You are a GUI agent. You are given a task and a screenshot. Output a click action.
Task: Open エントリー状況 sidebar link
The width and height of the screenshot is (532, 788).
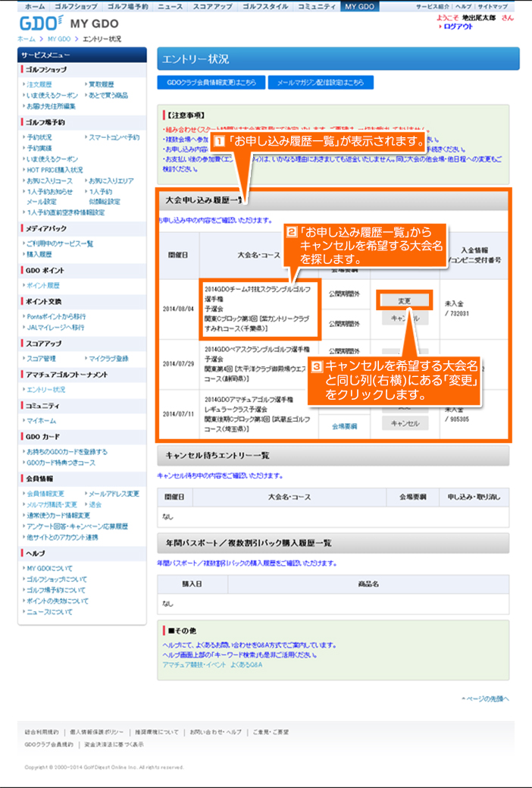pyautogui.click(x=45, y=390)
